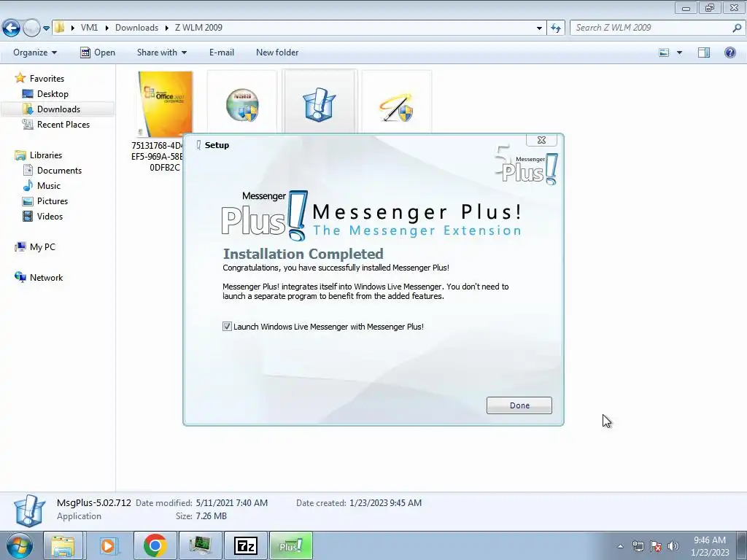Click the MsgPlus details pane icon
Viewport: 747px width, 560px height.
(x=29, y=510)
